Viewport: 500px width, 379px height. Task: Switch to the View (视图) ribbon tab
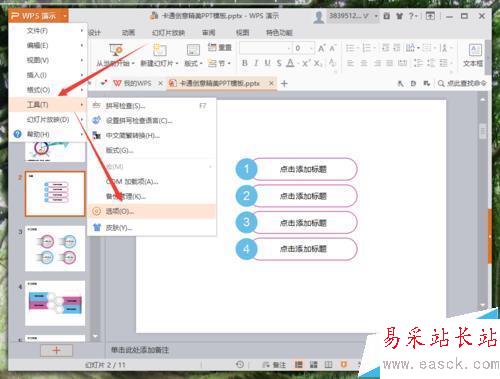242,33
